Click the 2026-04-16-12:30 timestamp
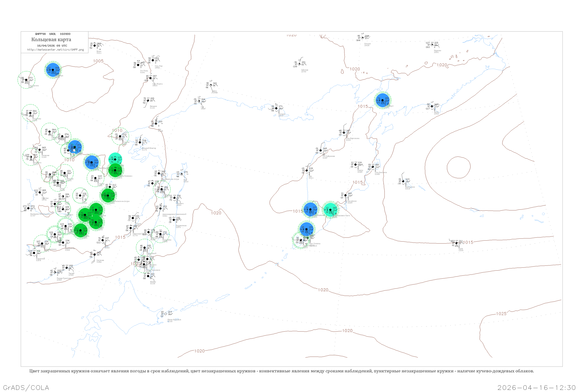The height and width of the screenshot is (392, 588). [x=536, y=387]
